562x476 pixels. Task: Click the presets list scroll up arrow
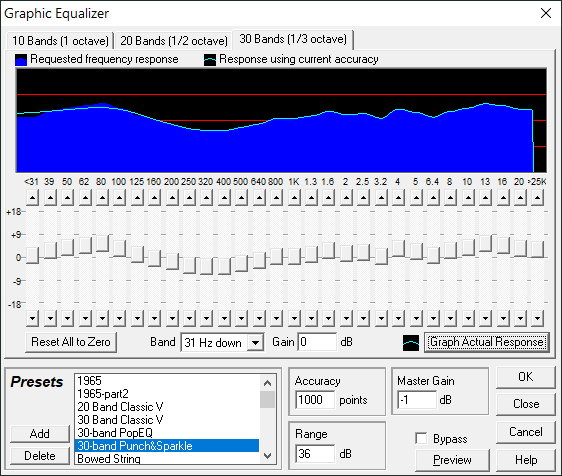tap(267, 383)
